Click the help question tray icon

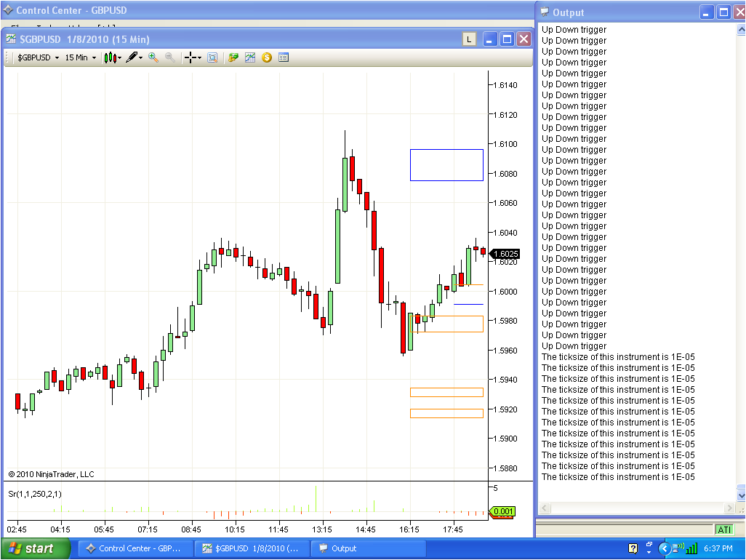(x=633, y=548)
